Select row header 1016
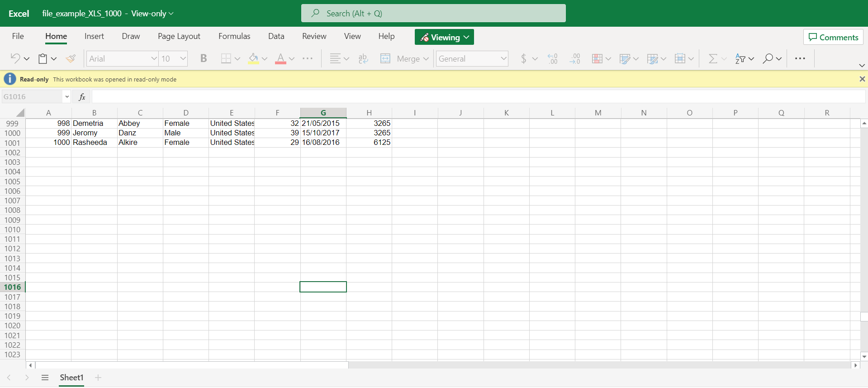Screen dimensions: 868x388 (13, 287)
